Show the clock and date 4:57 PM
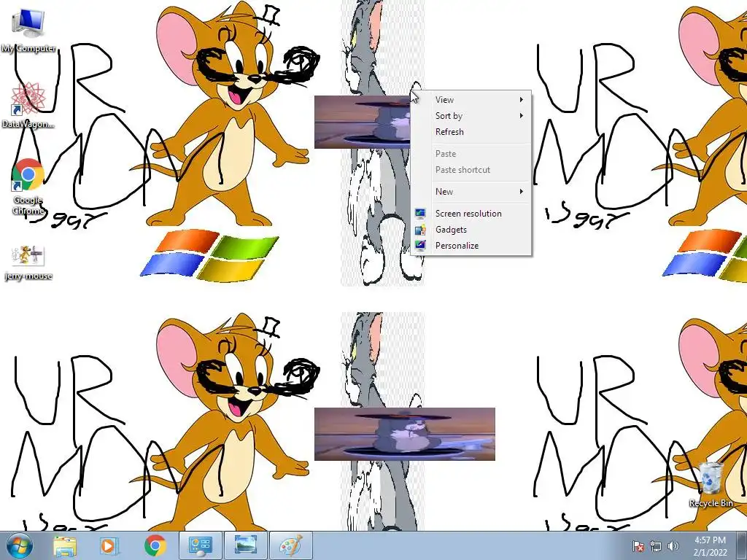The image size is (747, 560). pyautogui.click(x=710, y=546)
